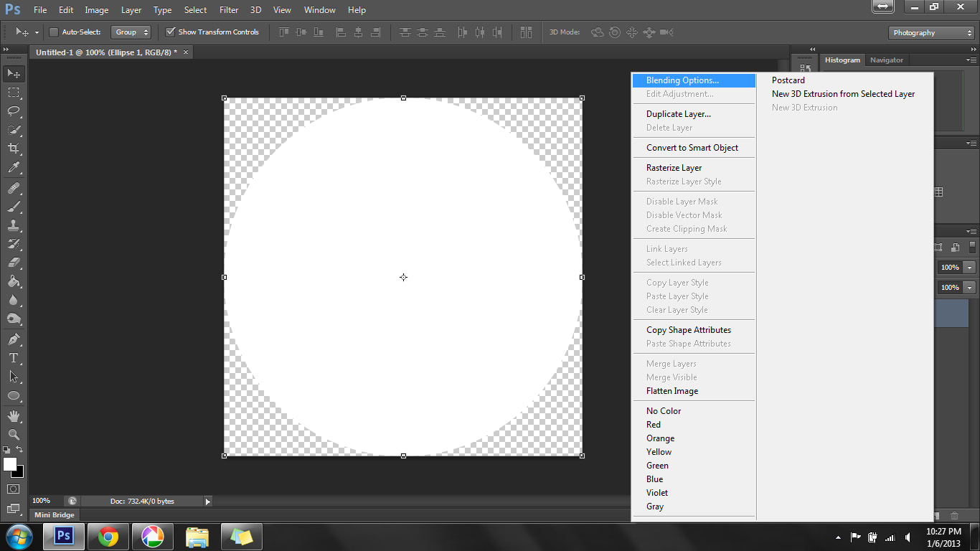980x551 pixels.
Task: Open the Layer menu
Action: click(131, 10)
